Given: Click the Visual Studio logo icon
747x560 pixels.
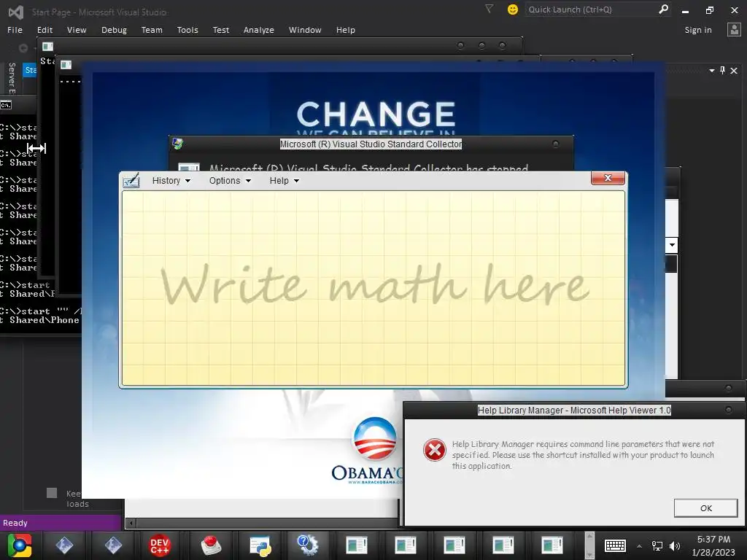Looking at the screenshot, I should tap(16, 12).
